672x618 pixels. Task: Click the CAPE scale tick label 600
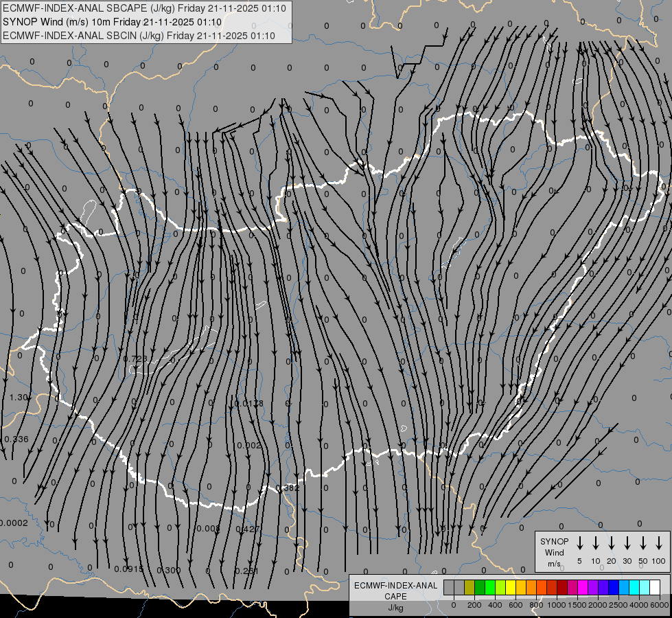point(515,605)
